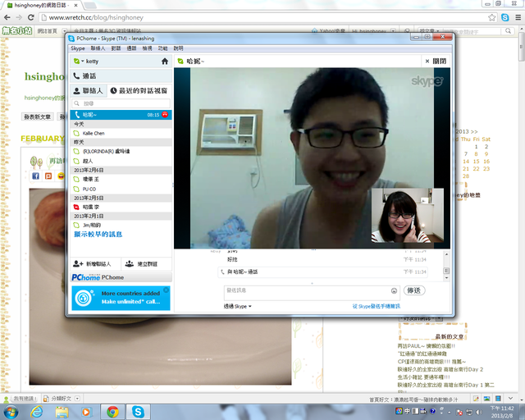525x420 pixels.
Task: Open 無名小站 logo link
Action: (17, 31)
